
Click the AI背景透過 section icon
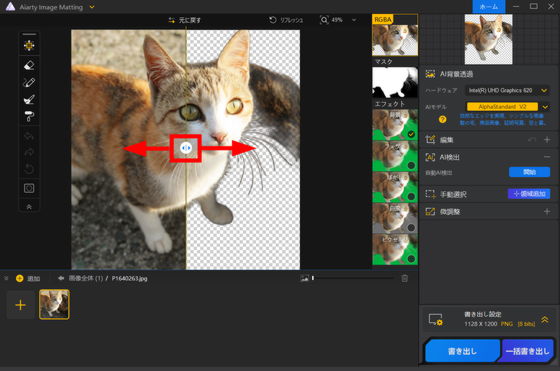click(430, 74)
